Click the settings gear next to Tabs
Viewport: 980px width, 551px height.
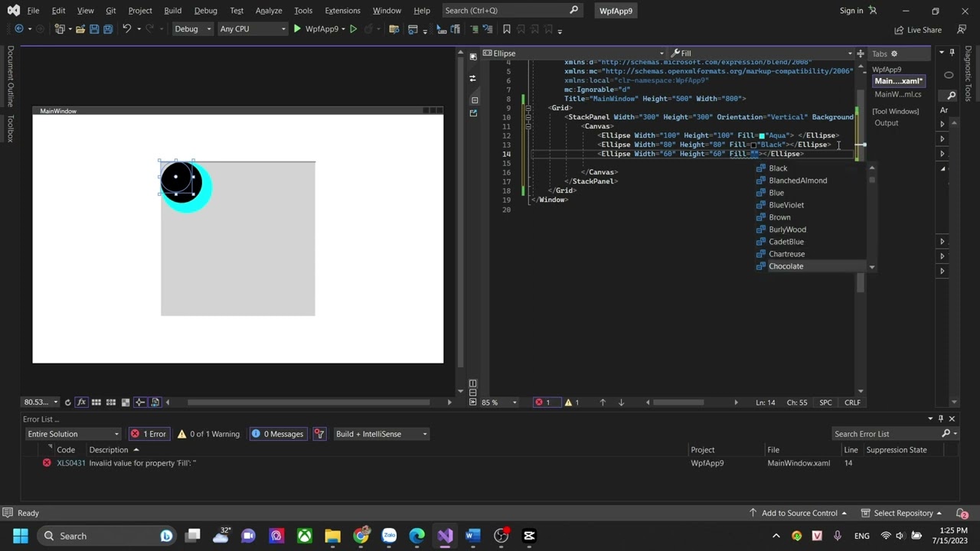coord(893,54)
